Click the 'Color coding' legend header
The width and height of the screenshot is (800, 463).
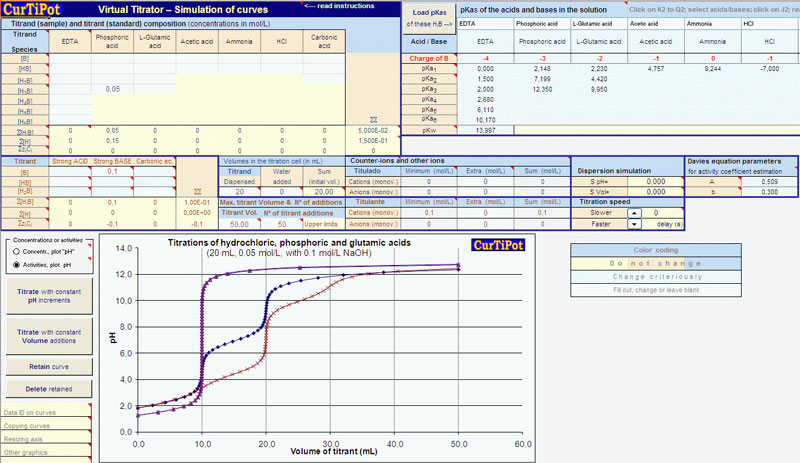[x=656, y=250]
